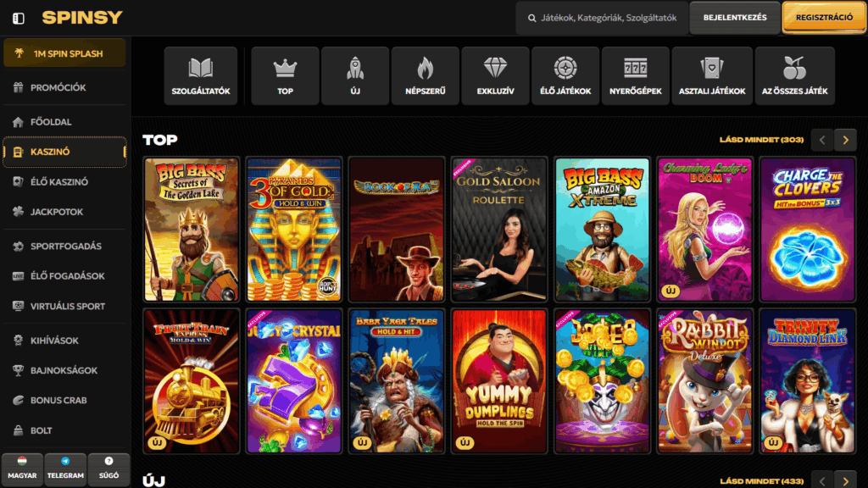This screenshot has width=868, height=488.
Task: Open Sportfogadás section
Action: click(x=64, y=247)
